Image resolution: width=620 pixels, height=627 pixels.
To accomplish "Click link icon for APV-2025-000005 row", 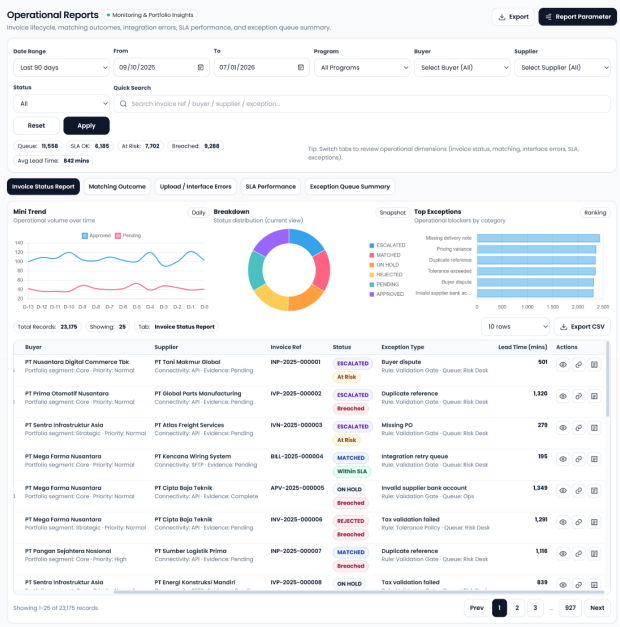I will click(x=578, y=491).
